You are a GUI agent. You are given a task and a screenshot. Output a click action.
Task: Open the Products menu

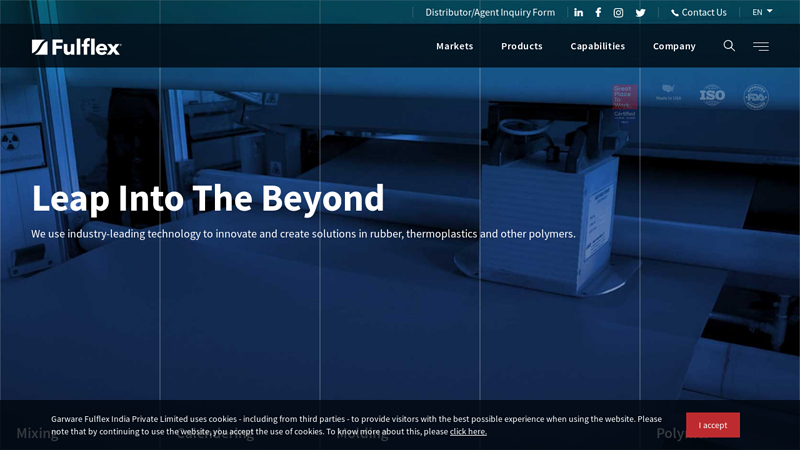coord(521,46)
